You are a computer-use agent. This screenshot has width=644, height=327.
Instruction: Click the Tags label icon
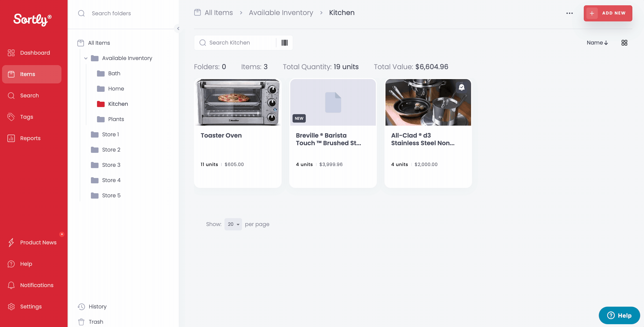pos(11,117)
